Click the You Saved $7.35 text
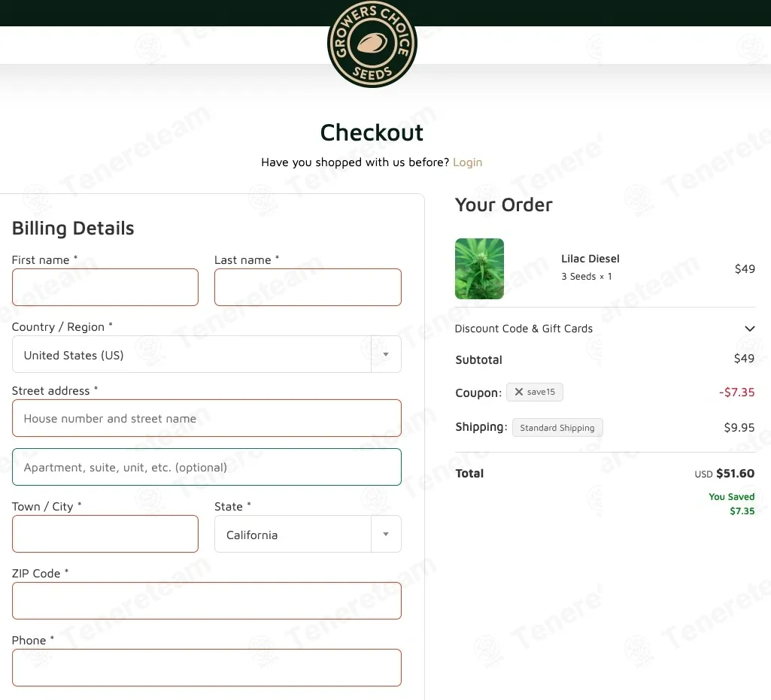This screenshot has height=700, width=771. coord(732,504)
